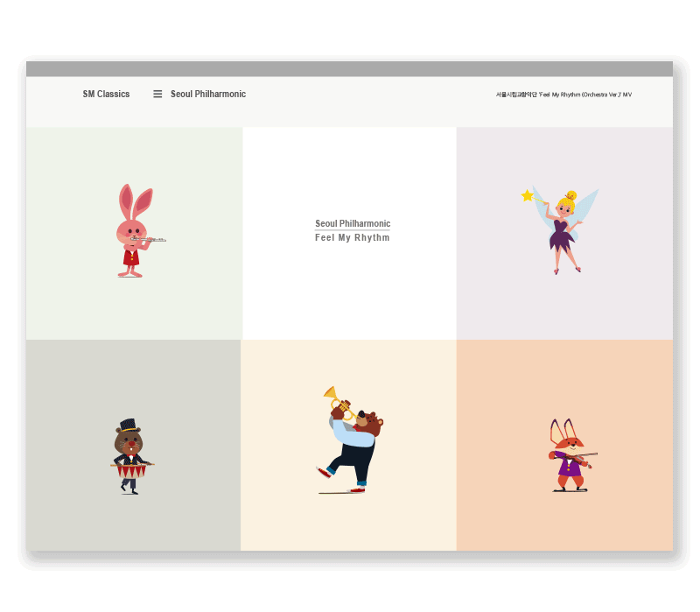The image size is (700, 612).
Task: Pick the fox violinist character
Action: pos(572,455)
